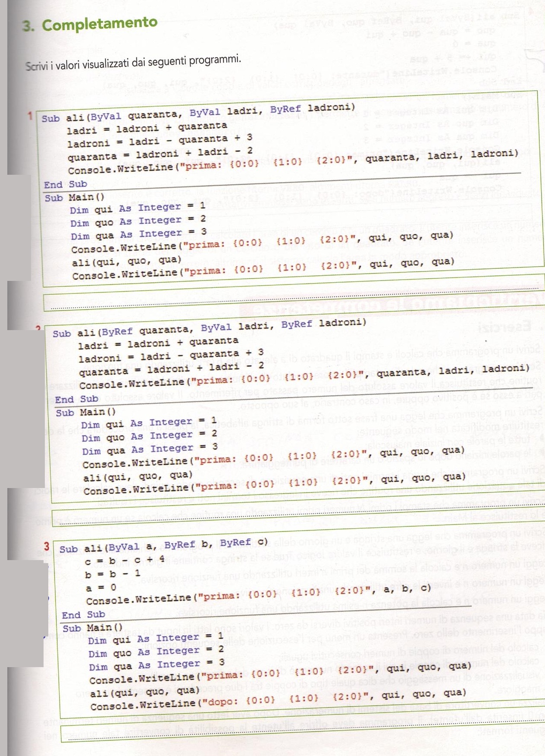
Task: Click "quaranta = ladroni + ladri - 2" in exercise 1
Action: click(x=160, y=154)
